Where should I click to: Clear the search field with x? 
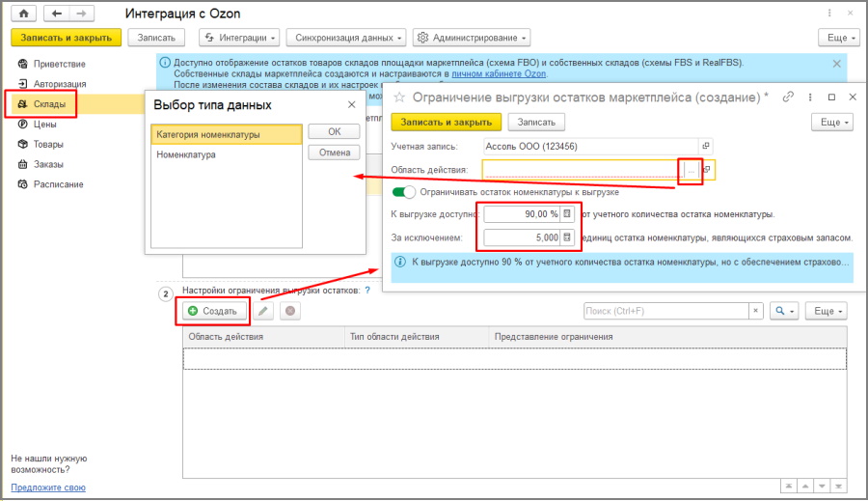755,311
